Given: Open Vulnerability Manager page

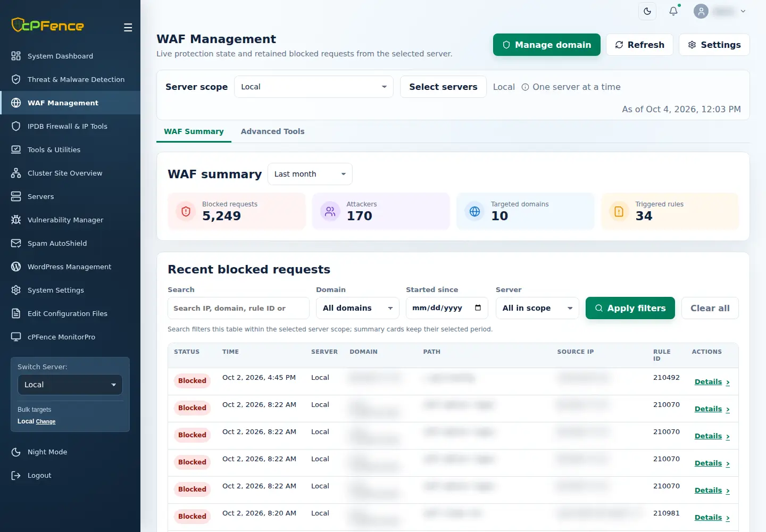Looking at the screenshot, I should coord(70,220).
